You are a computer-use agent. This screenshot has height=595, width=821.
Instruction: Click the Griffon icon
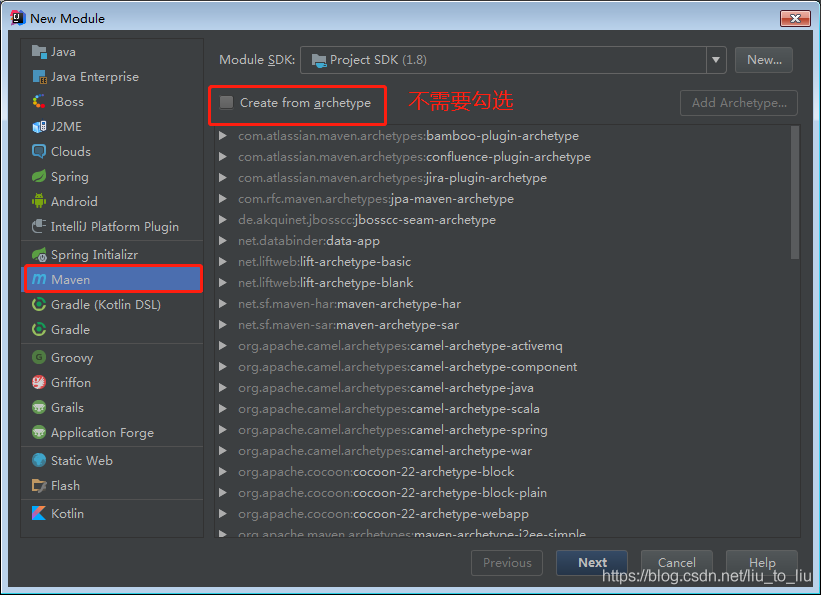pyautogui.click(x=39, y=382)
